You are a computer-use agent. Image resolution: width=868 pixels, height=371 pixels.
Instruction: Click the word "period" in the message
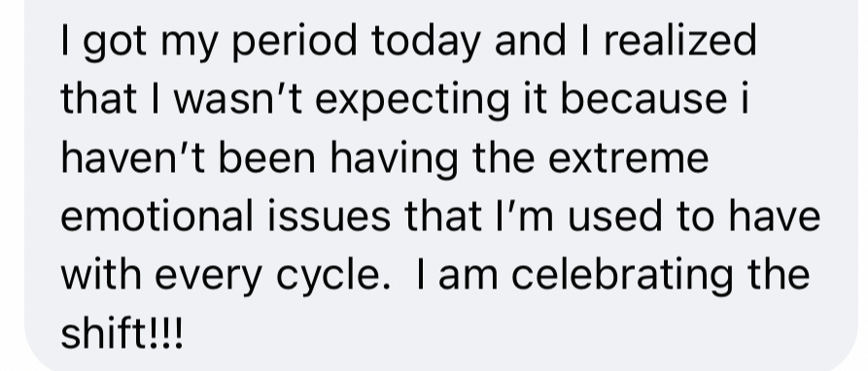click(x=295, y=42)
